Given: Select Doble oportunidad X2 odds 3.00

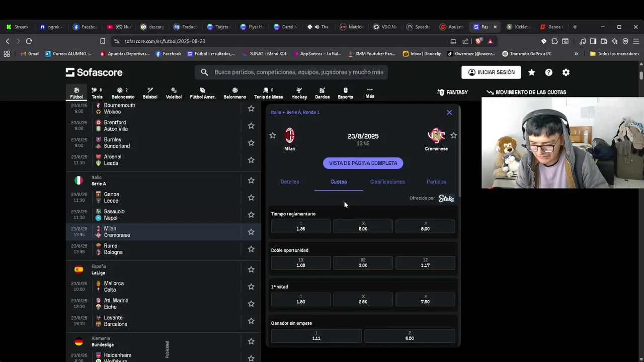Looking at the screenshot, I should pyautogui.click(x=363, y=263).
